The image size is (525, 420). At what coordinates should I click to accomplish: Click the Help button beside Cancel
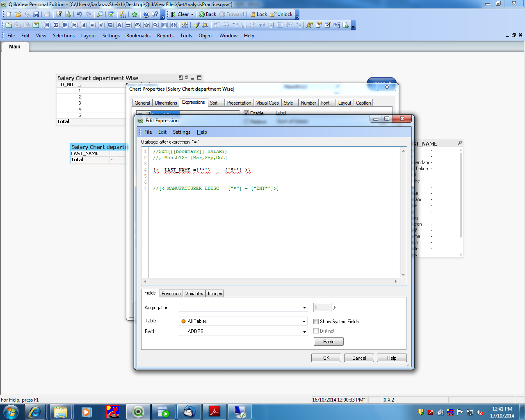pos(392,358)
